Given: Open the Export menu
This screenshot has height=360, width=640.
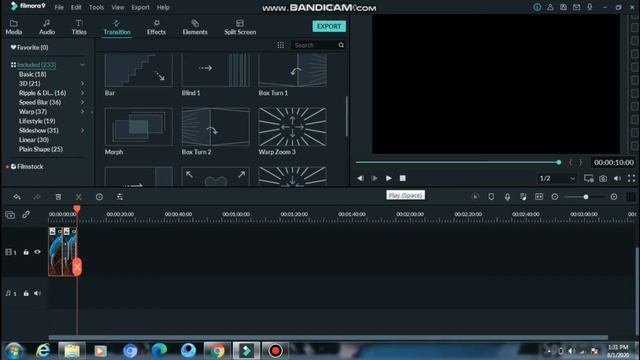Looking at the screenshot, I should pyautogui.click(x=140, y=7).
